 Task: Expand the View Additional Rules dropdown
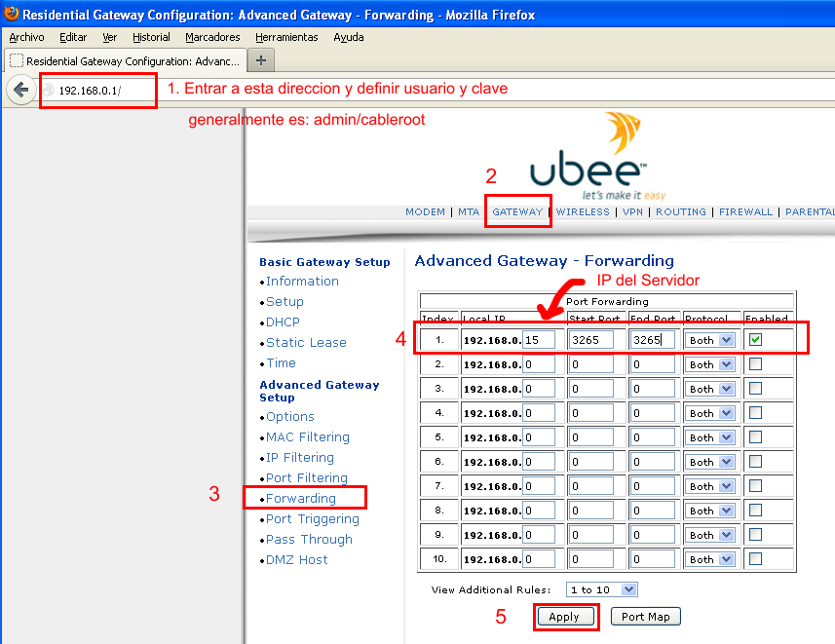tap(602, 589)
